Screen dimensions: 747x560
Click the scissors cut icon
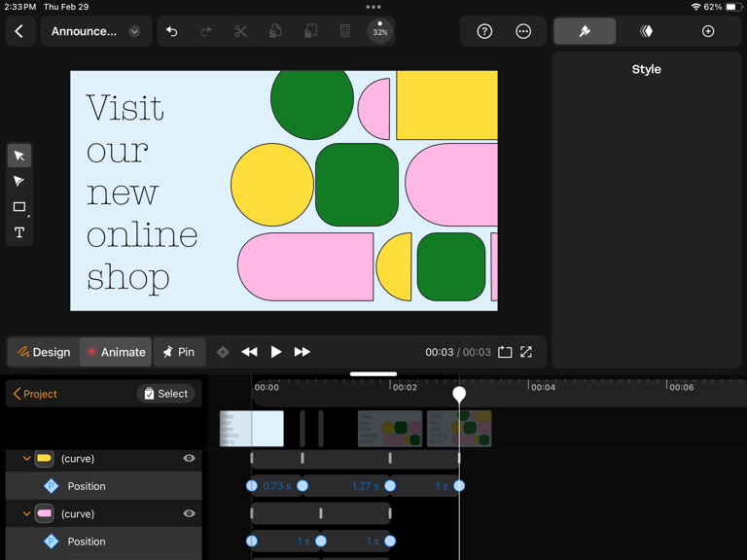(x=240, y=31)
